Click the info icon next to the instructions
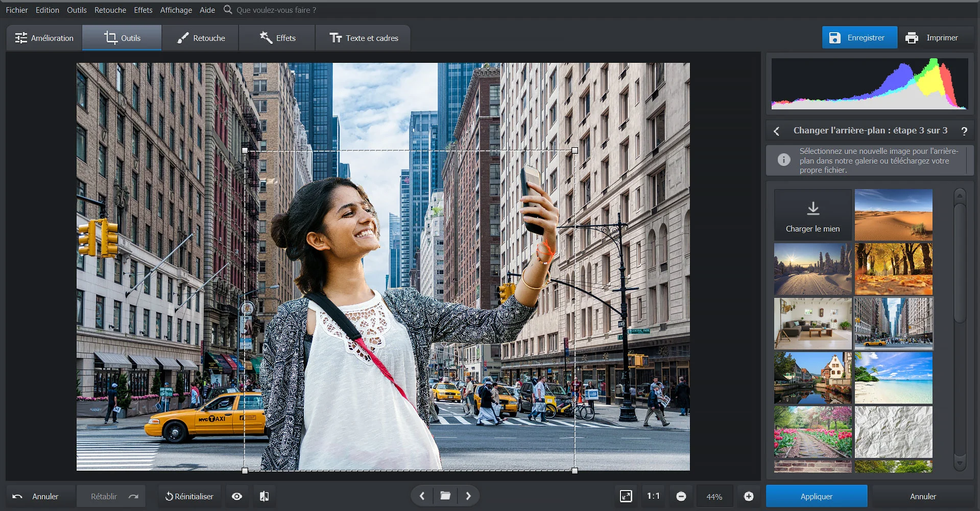Screen dimensions: 980x511 point(784,160)
